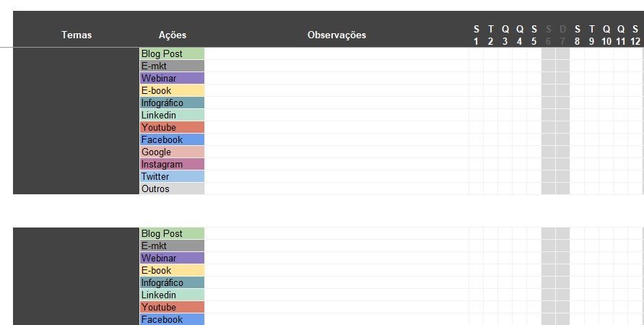644x325 pixels.
Task: Click the first blue Facebook cell
Action: click(172, 139)
